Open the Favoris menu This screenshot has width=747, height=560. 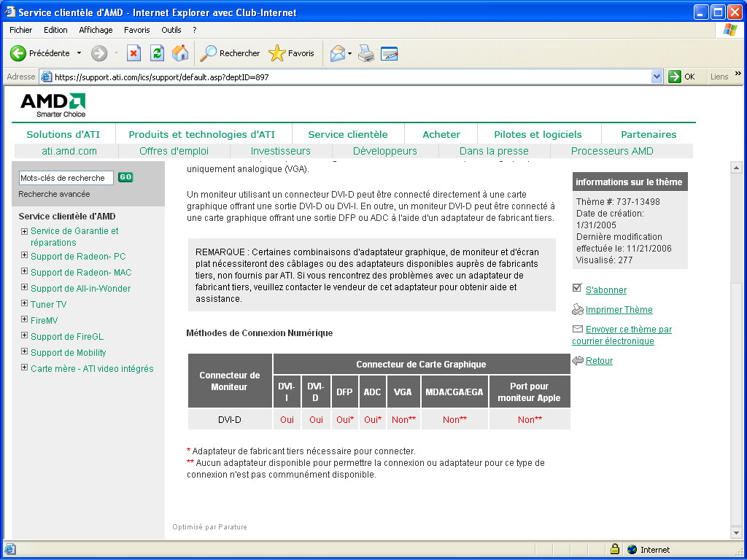[x=136, y=30]
